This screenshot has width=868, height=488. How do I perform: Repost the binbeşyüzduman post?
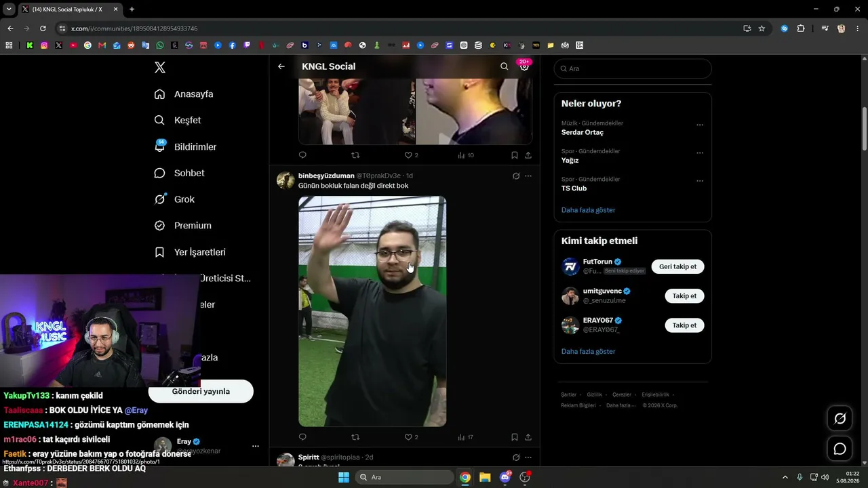pos(355,437)
